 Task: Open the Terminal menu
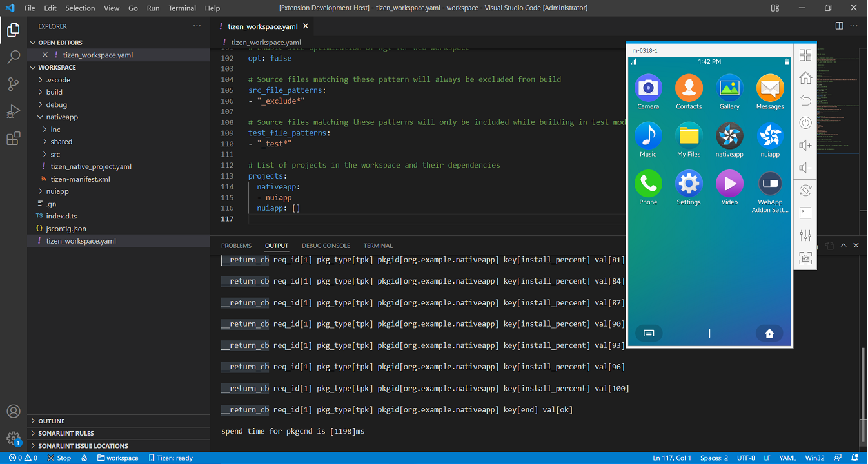(182, 8)
